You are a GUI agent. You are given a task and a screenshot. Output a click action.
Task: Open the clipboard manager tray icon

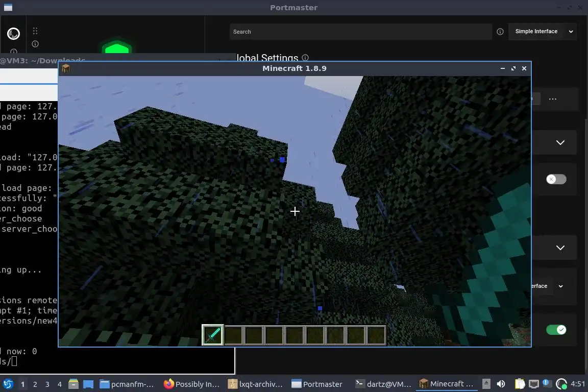pyautogui.click(x=520, y=384)
